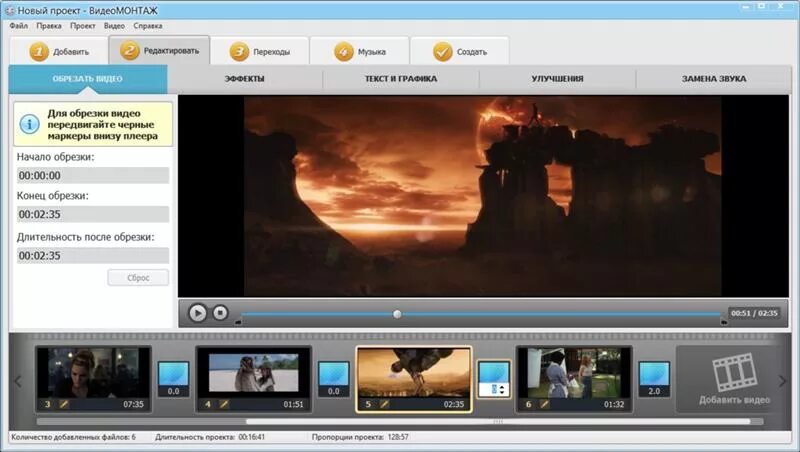Select clip 6 thumbnail with 01:32 duration

tap(574, 379)
